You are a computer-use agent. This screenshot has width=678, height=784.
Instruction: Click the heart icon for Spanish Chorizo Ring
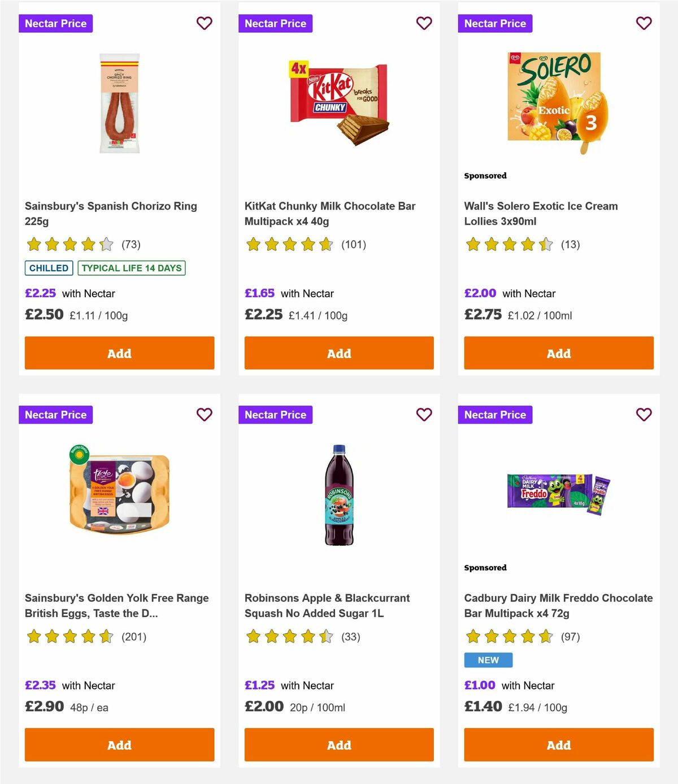coord(204,23)
